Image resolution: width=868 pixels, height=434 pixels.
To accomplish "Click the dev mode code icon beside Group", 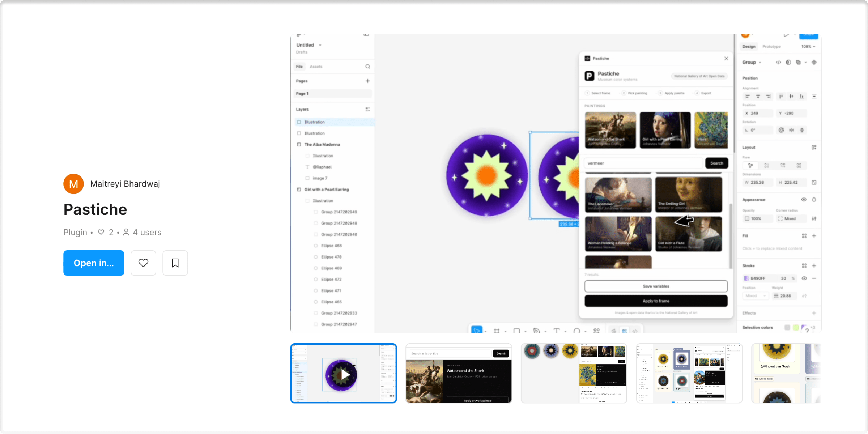I will [778, 62].
